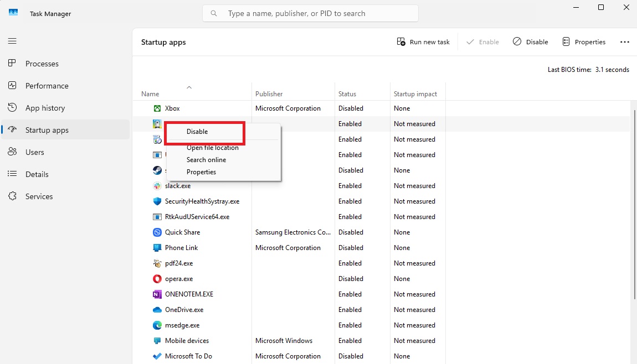
Task: Click the SecurityHealthSystray.exe shield icon
Action: (157, 201)
